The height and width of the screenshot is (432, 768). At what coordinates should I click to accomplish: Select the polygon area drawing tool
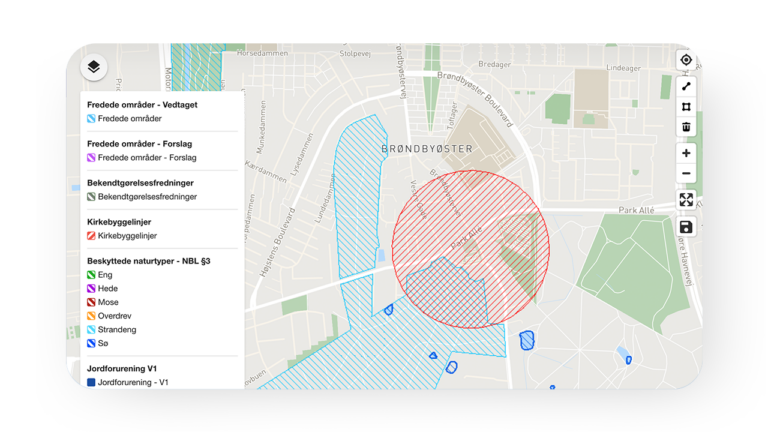[686, 106]
